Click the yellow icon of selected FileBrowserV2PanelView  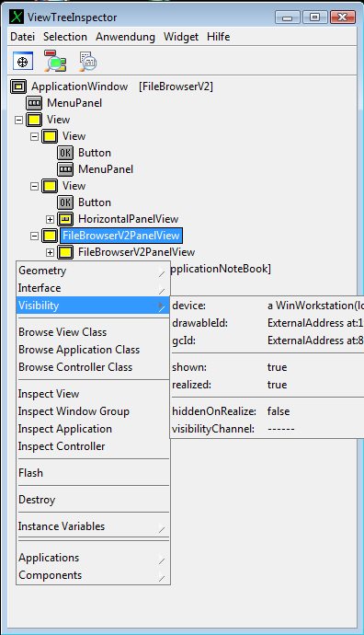[50, 237]
